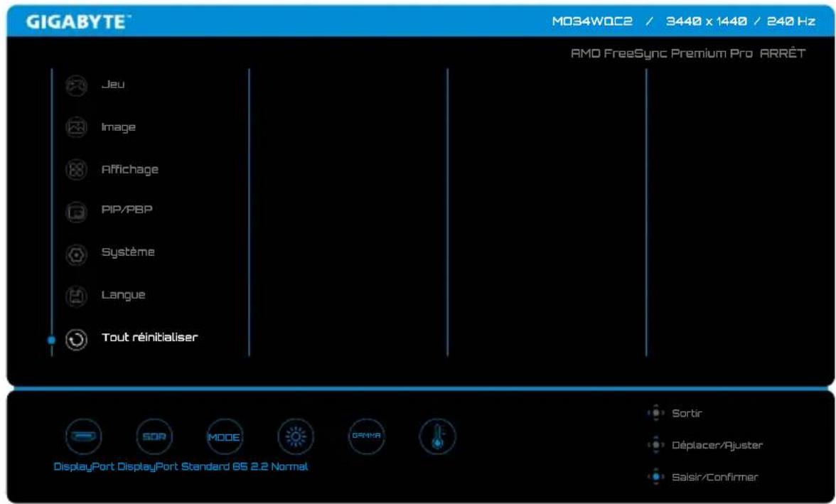The image size is (836, 504).
Task: Select the Tout réinitialiser reset icon
Action: click(x=76, y=340)
